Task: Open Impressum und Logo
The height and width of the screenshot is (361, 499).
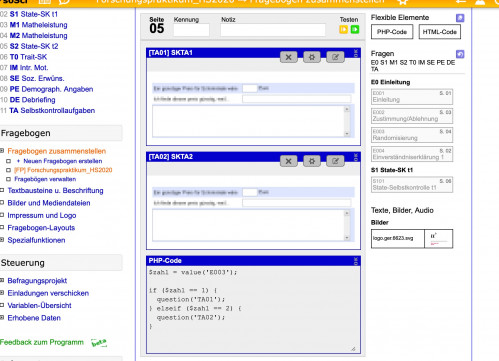Action: coord(42,215)
